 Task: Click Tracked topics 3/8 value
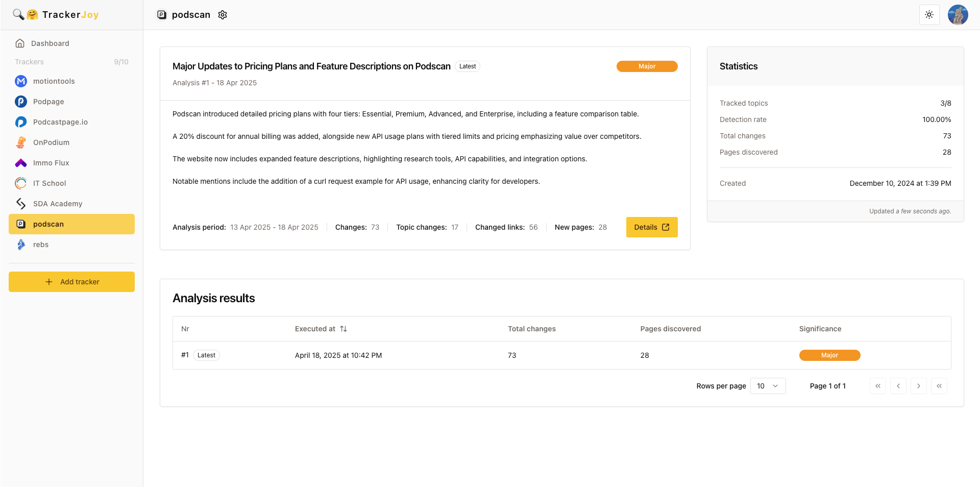click(946, 103)
